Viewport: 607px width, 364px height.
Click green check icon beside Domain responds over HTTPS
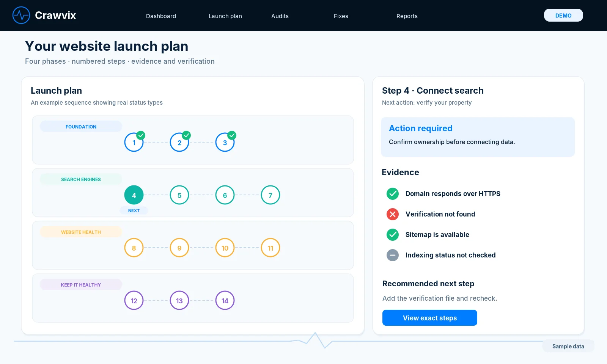click(393, 194)
